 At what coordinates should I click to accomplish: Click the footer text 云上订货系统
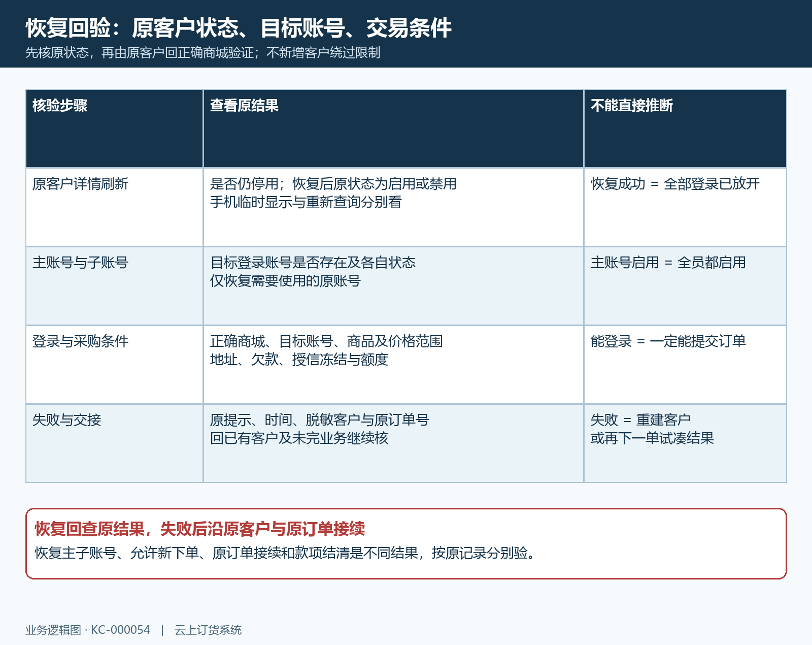[x=208, y=630]
